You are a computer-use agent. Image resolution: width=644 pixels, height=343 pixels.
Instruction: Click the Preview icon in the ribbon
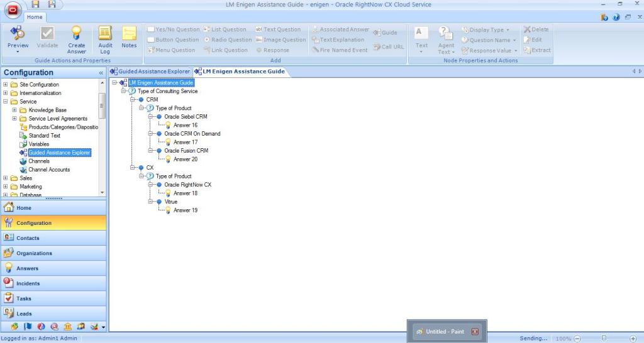(x=18, y=34)
